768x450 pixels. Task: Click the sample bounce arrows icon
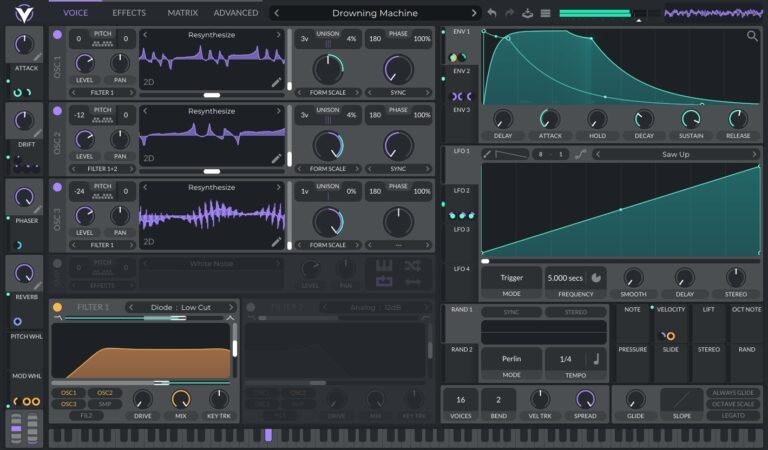click(413, 282)
